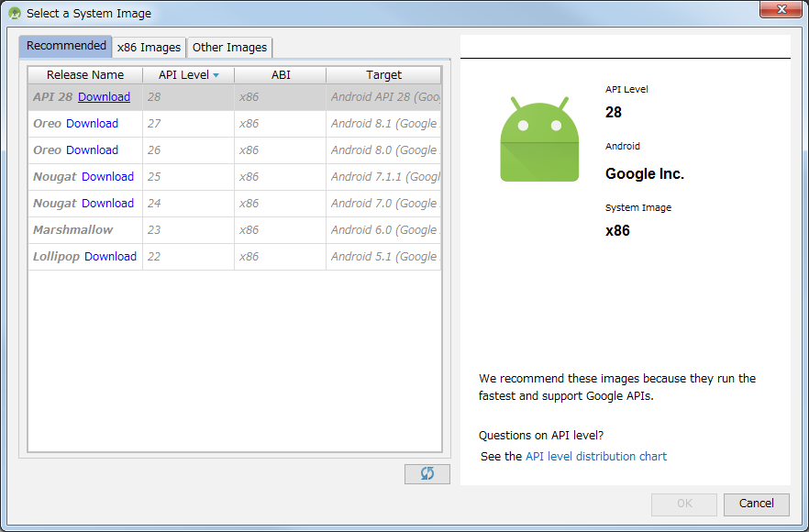Sort by the API Level column header
Screen dimensions: 809x532
[188, 75]
